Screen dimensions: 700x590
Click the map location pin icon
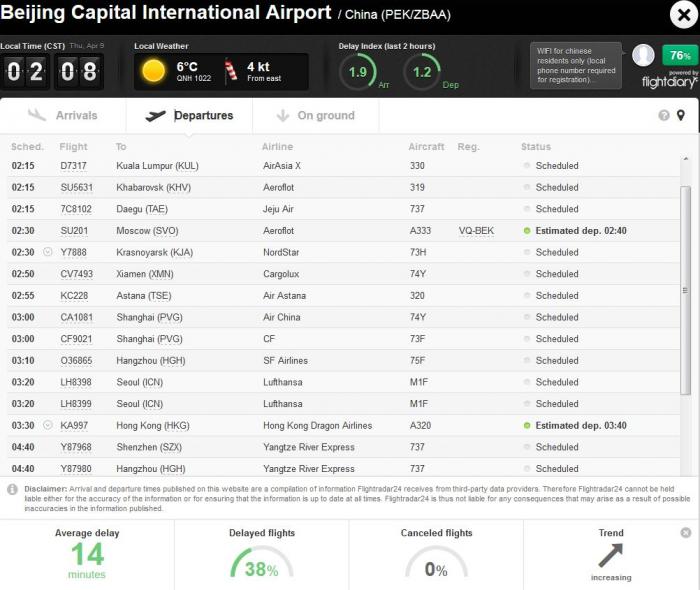tap(681, 116)
